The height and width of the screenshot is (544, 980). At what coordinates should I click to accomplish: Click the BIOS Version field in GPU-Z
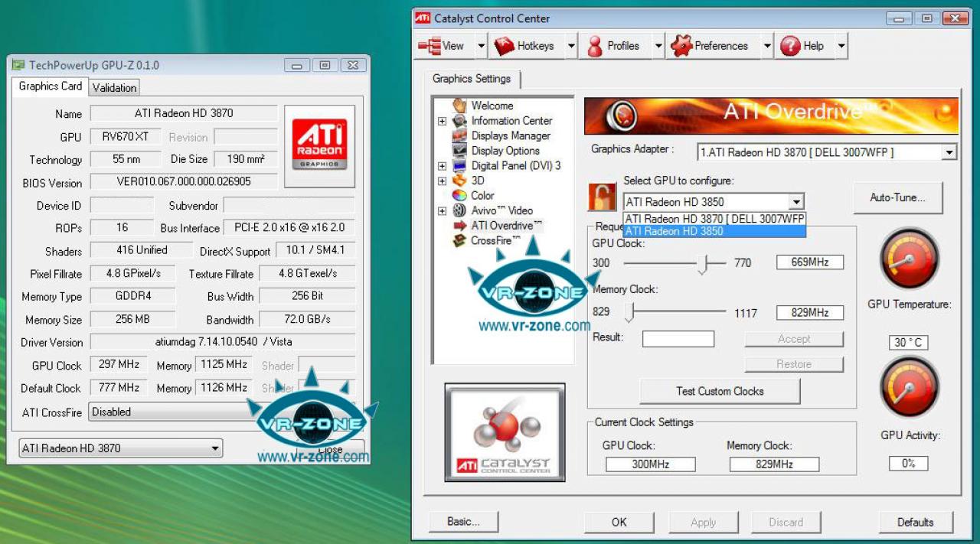184,182
